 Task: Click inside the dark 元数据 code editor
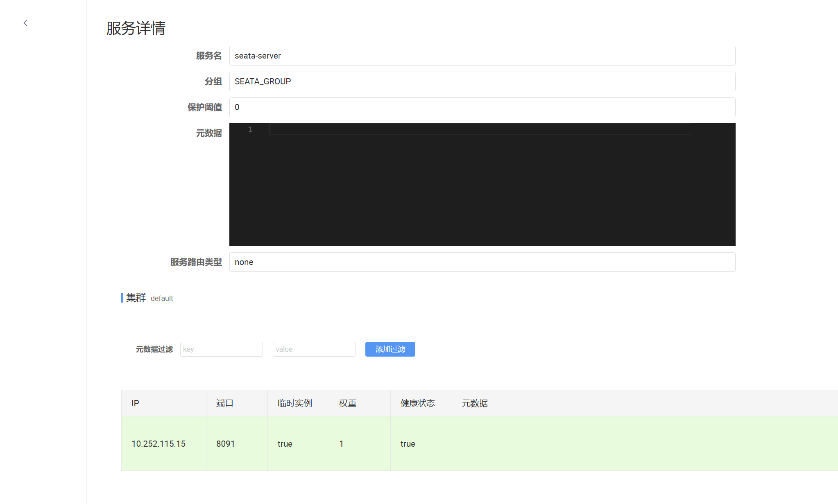pyautogui.click(x=482, y=188)
